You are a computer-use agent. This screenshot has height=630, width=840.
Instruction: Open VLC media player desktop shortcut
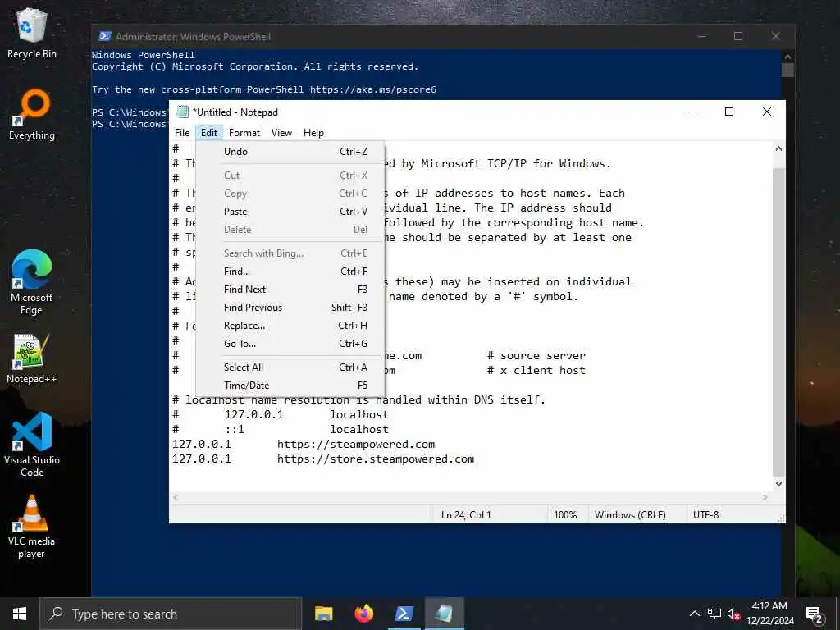32,527
